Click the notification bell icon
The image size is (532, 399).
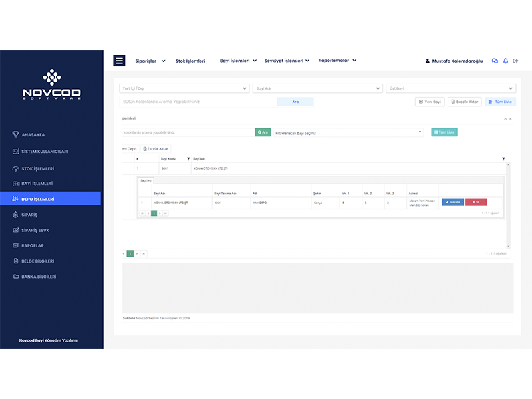(505, 61)
